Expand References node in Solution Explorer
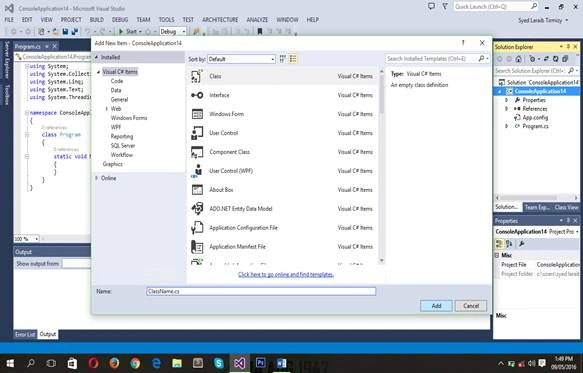Viewport: 583px width, 373px height. pos(506,109)
